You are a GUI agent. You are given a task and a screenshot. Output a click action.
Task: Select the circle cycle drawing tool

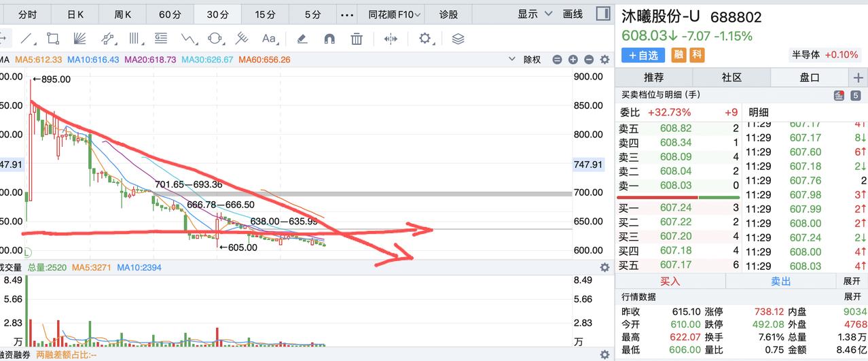[x=215, y=39]
